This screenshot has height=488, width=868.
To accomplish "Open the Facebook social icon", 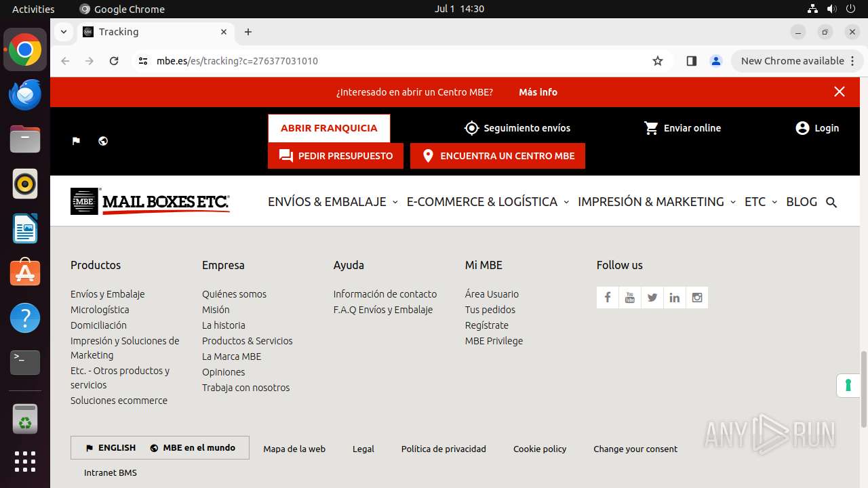I will [x=608, y=298].
